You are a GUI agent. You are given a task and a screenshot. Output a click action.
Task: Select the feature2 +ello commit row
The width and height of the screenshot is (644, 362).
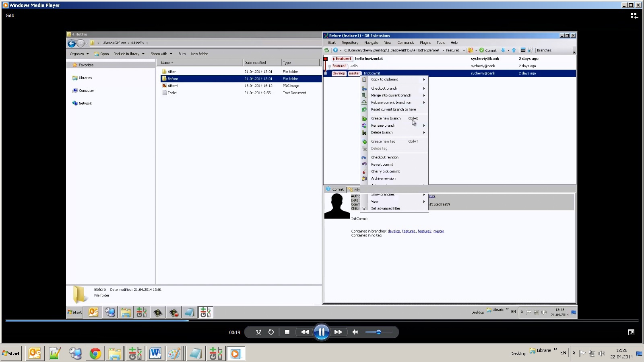(x=450, y=66)
